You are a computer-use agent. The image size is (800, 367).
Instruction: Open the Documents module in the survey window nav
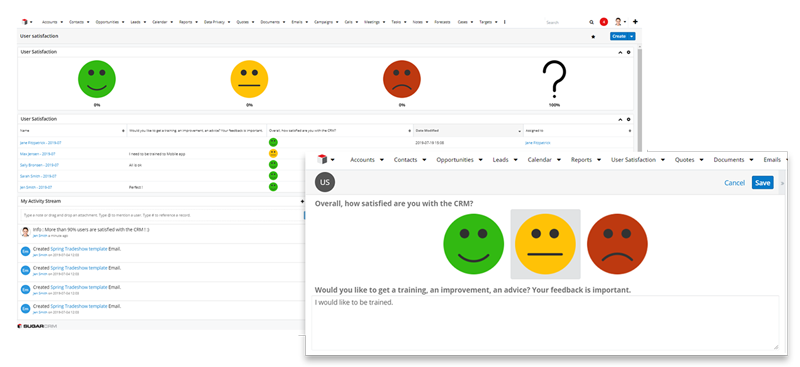729,160
